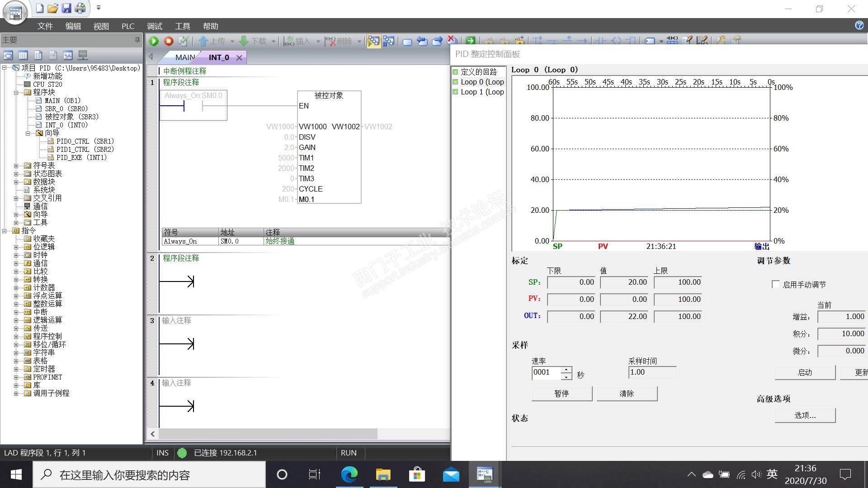Click the 选项... advanced options button
Viewport: 868px width, 488px height.
[805, 415]
